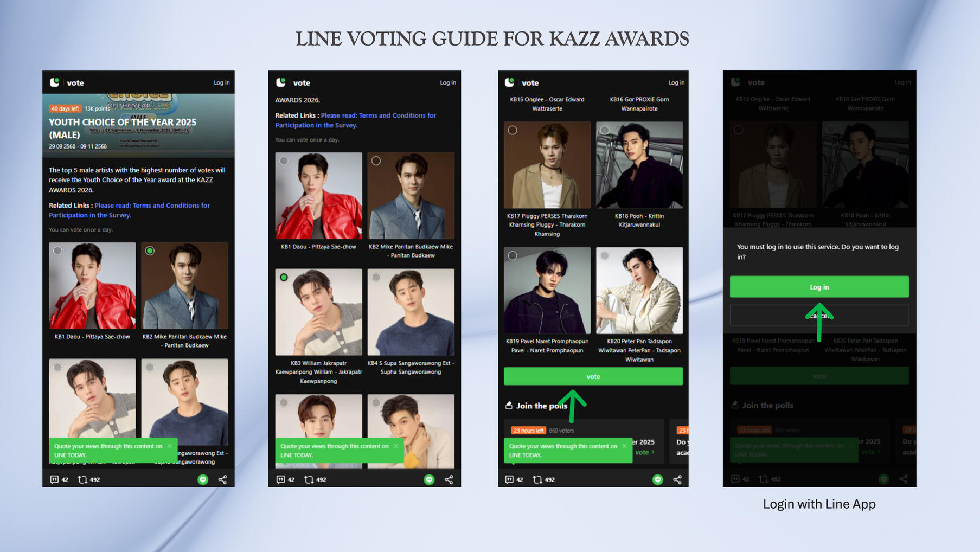This screenshot has width=980, height=552.
Task: Click Log in at the top of the second panel
Action: [448, 82]
